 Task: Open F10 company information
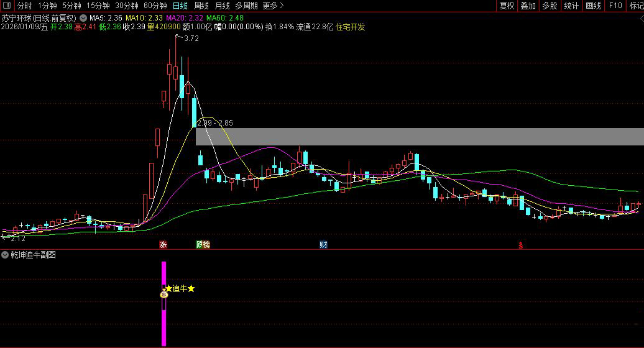coord(615,6)
